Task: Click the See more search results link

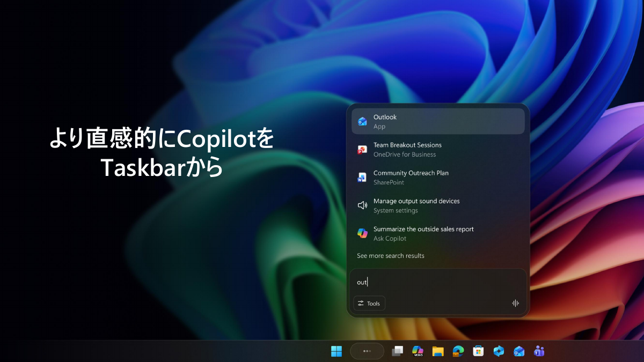Action: [390, 256]
